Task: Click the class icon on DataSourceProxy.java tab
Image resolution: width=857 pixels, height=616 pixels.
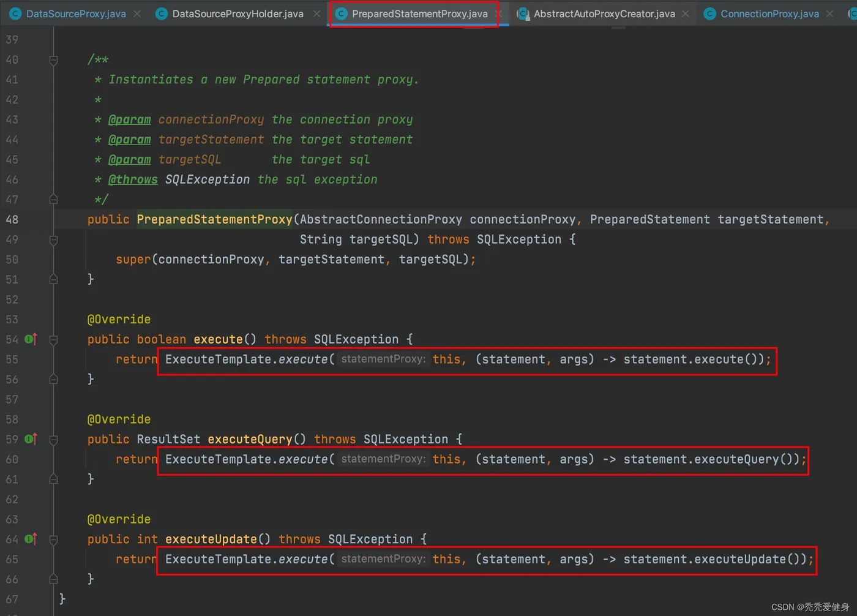Action: coord(15,13)
